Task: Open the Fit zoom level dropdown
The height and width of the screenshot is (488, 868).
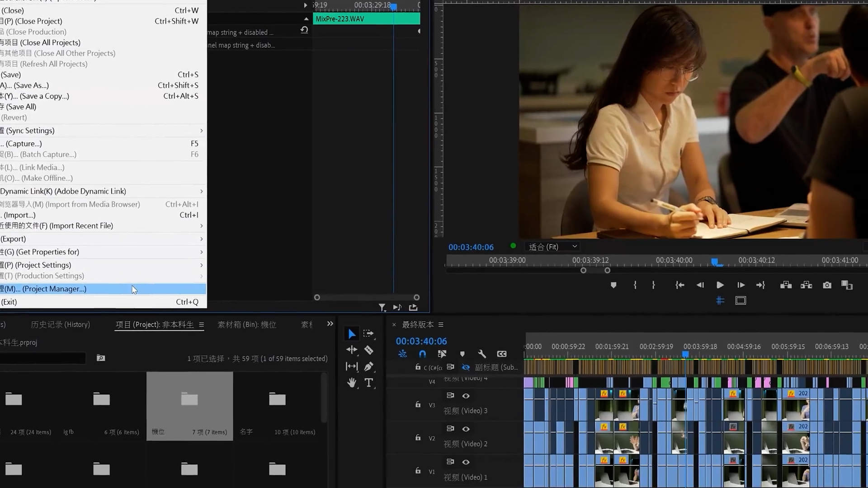Action: click(553, 247)
